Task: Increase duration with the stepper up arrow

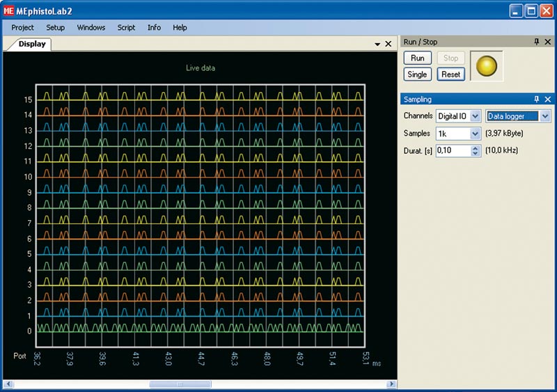Action: click(476, 148)
